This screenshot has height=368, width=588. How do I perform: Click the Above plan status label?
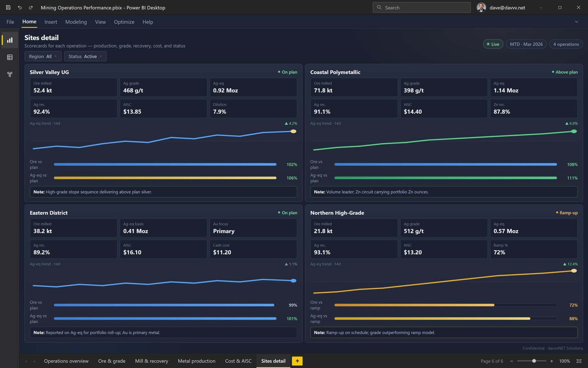pyautogui.click(x=565, y=72)
